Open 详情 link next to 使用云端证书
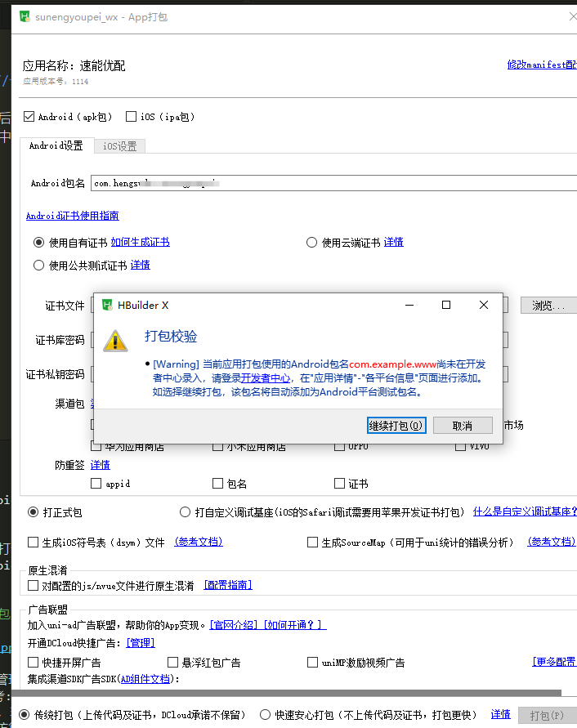Viewport: 577px width, 728px height. [x=393, y=242]
